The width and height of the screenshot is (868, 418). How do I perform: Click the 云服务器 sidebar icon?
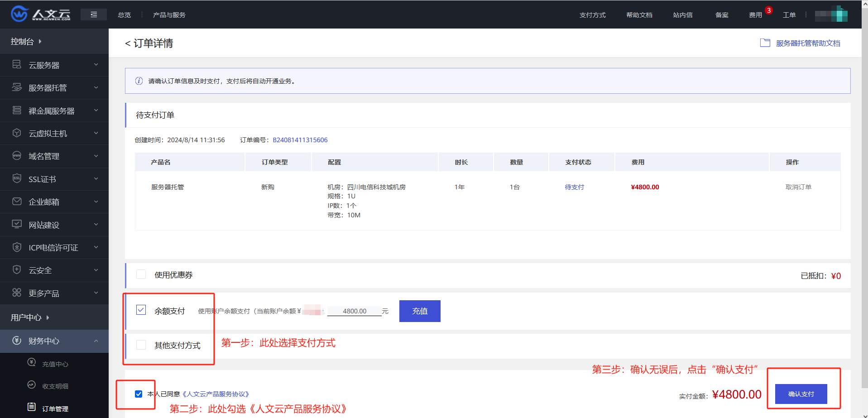17,64
